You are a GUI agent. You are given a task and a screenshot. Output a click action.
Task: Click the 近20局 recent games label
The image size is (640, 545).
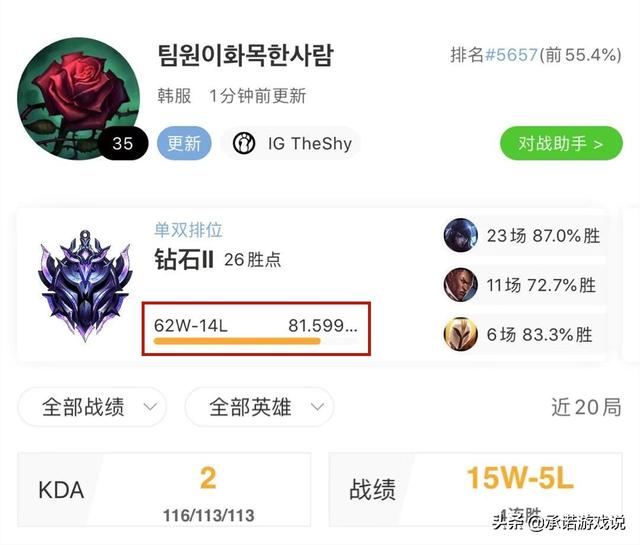(586, 407)
